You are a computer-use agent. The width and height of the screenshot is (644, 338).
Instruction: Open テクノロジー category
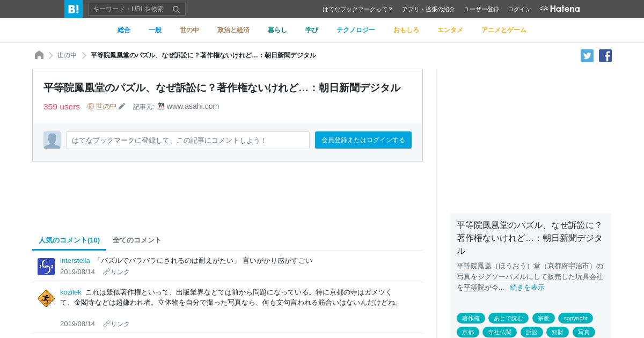356,30
